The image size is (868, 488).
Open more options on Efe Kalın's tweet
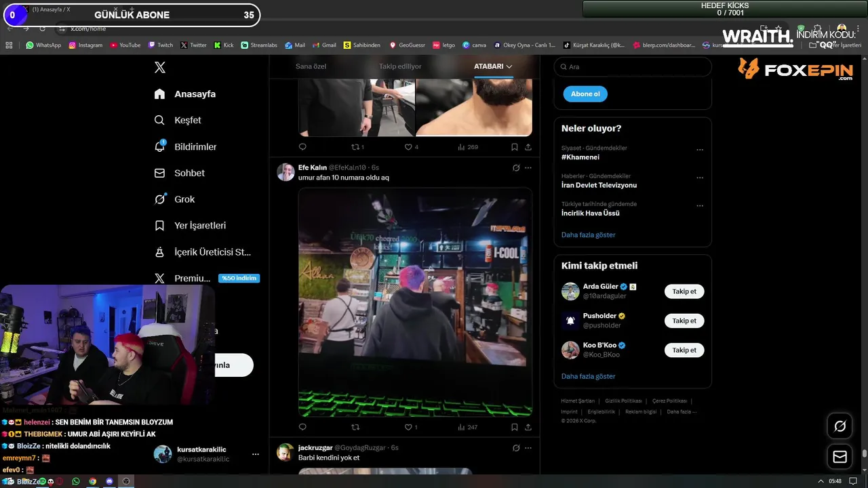click(528, 167)
